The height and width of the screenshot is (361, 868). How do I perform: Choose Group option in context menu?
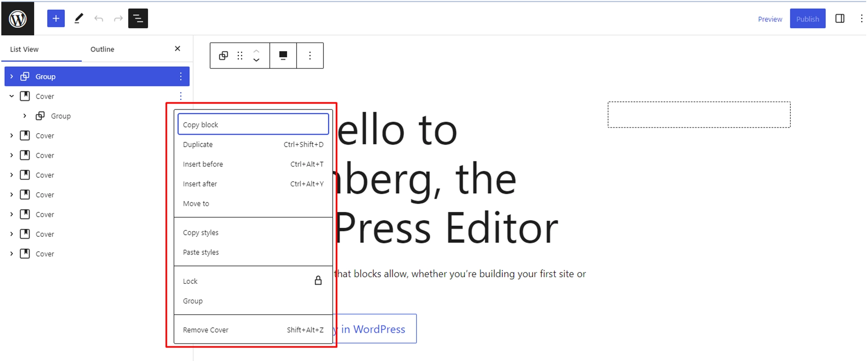(253, 301)
